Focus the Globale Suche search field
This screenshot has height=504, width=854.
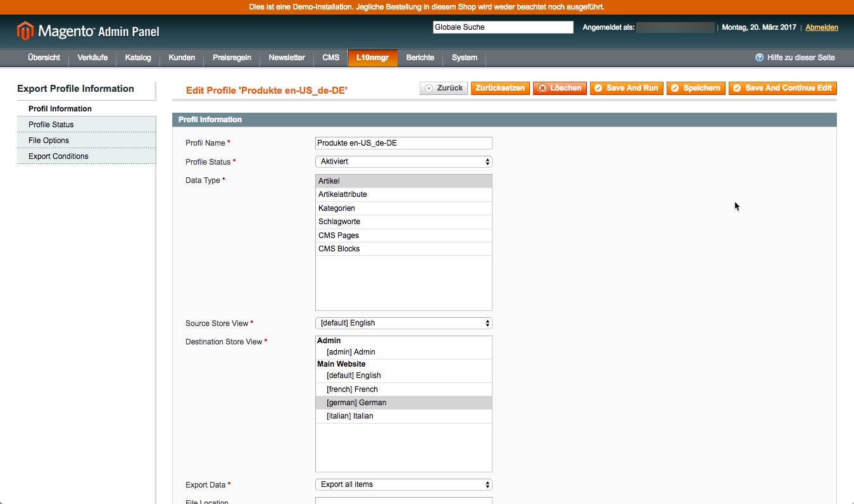[x=503, y=27]
